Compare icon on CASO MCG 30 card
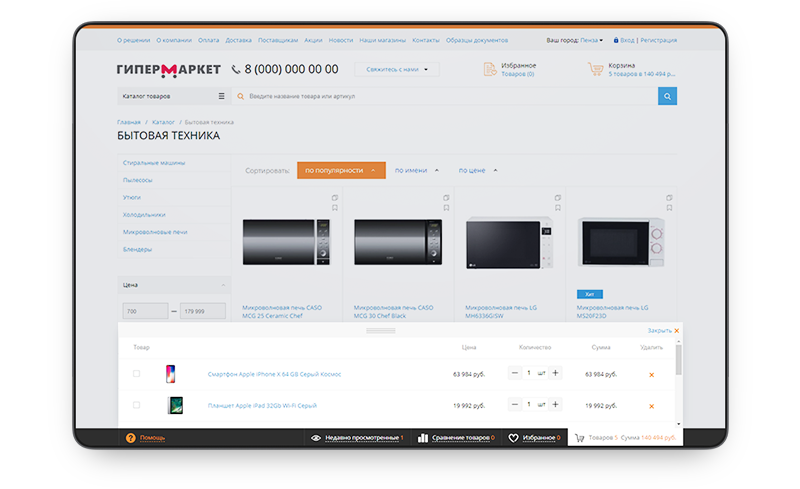The width and height of the screenshot is (800, 489). click(x=446, y=198)
